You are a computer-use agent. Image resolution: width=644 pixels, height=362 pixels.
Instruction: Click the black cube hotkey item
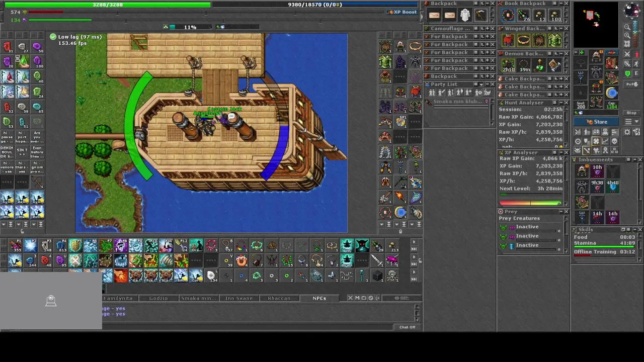tap(377, 276)
